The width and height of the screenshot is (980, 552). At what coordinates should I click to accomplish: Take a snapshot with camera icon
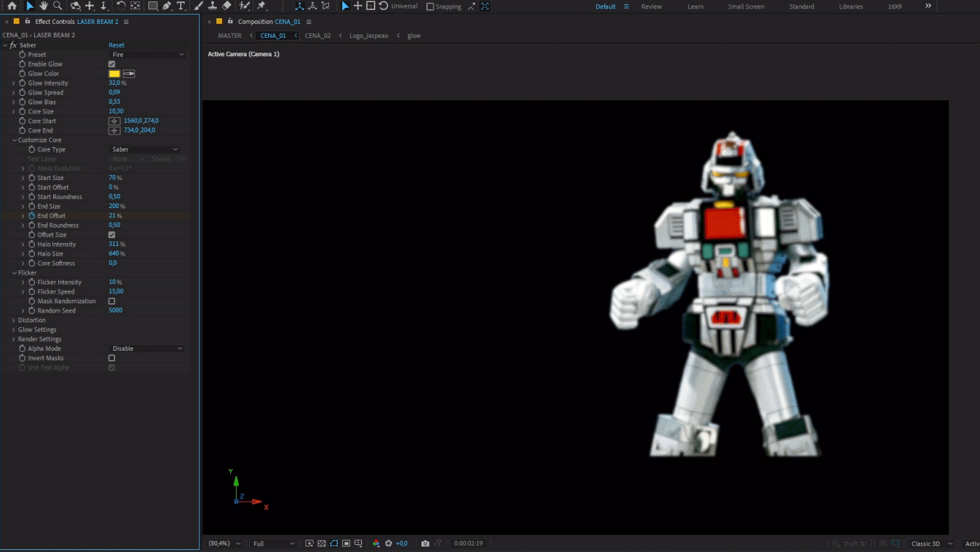point(425,544)
